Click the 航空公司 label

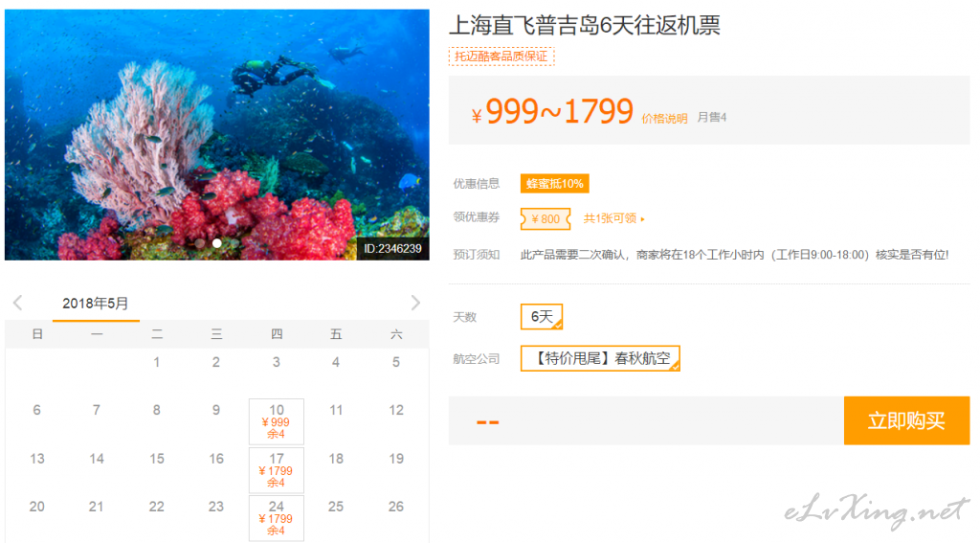click(x=477, y=358)
